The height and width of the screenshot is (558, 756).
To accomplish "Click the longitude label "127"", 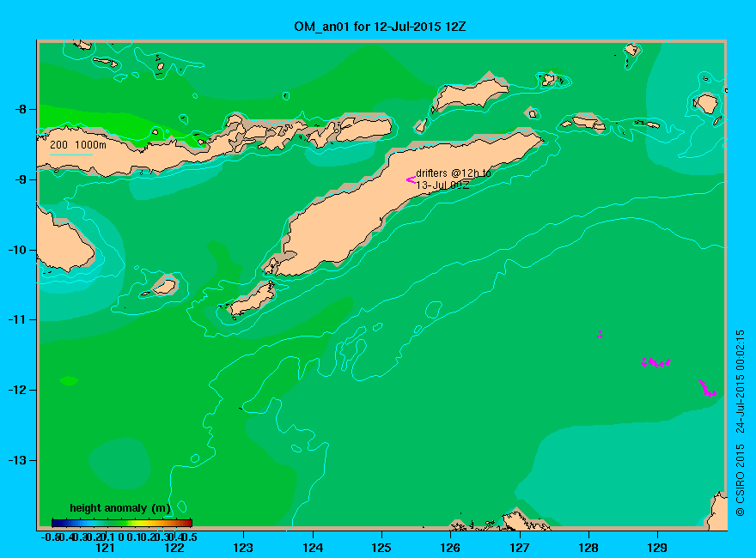I will pyautogui.click(x=519, y=548).
